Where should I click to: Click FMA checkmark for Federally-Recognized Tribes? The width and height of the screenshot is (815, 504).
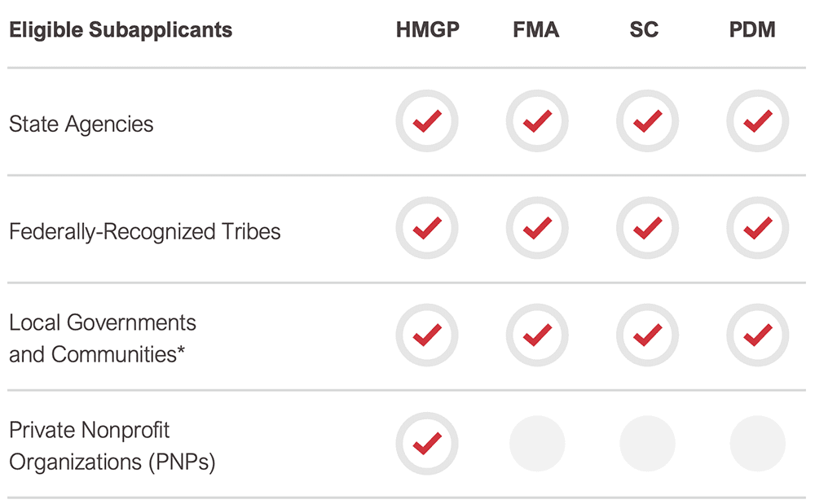point(537,228)
